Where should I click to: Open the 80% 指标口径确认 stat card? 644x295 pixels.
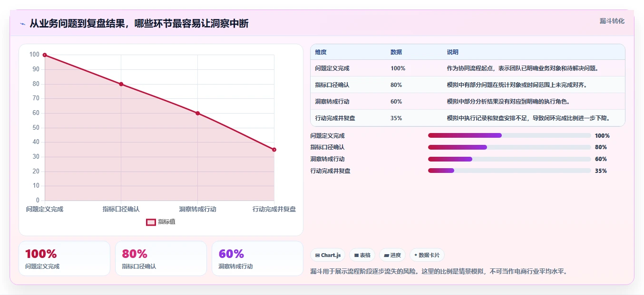point(161,258)
